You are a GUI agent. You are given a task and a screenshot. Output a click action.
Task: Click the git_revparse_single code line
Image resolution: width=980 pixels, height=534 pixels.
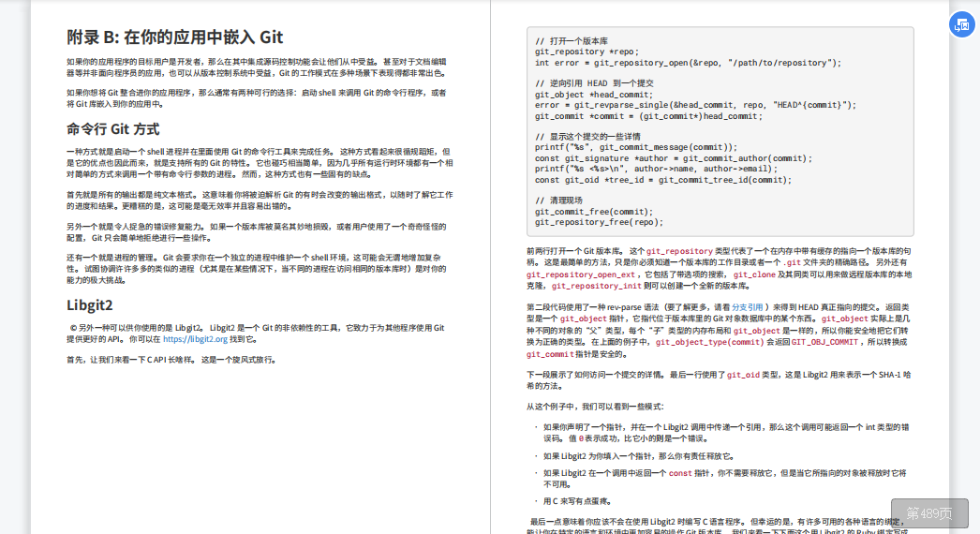pyautogui.click(x=695, y=105)
